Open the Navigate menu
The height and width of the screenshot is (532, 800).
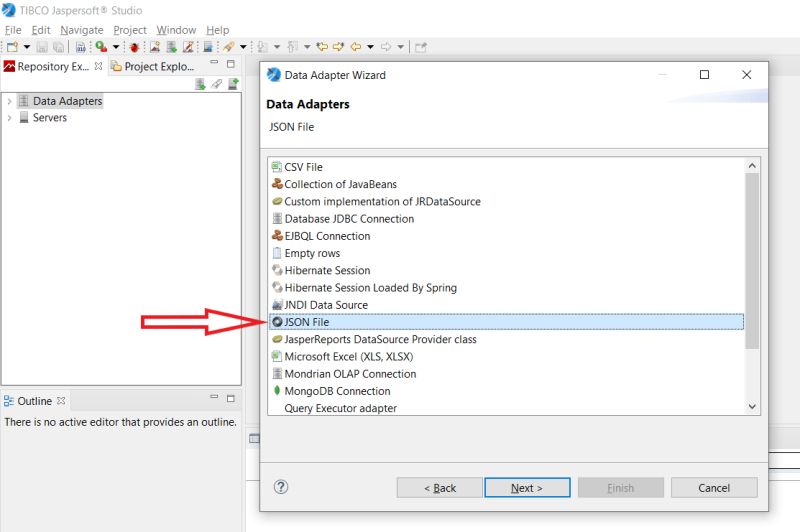pyautogui.click(x=82, y=30)
